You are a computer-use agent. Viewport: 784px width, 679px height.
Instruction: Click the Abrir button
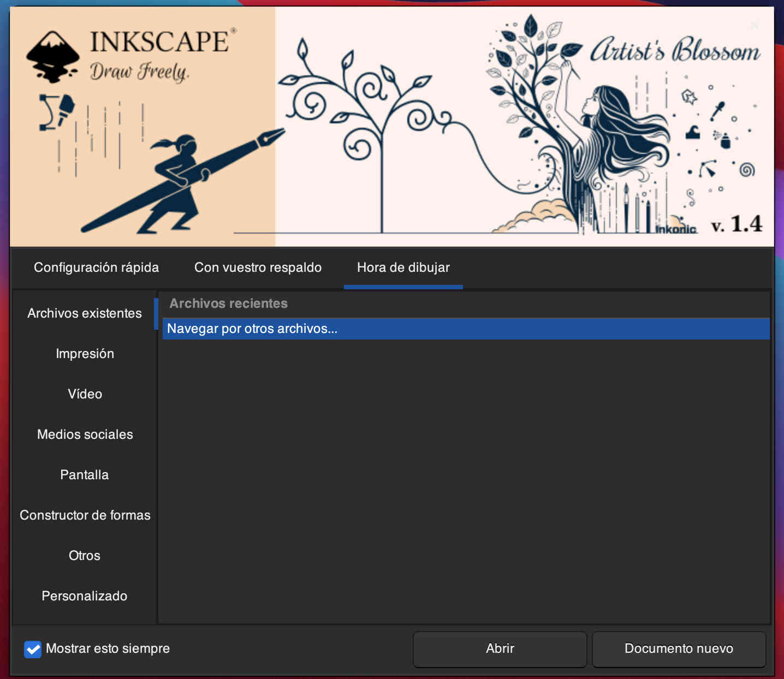tap(500, 649)
